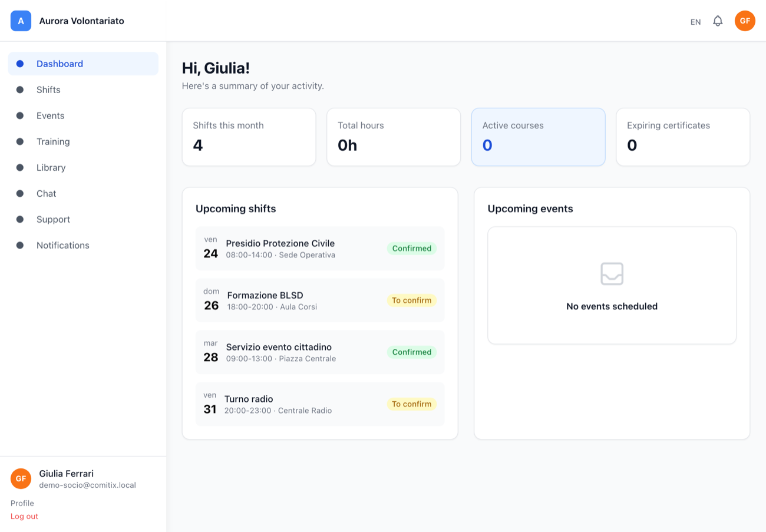The height and width of the screenshot is (532, 766).
Task: Click the inbox icon above No events scheduled
Action: [x=612, y=274]
